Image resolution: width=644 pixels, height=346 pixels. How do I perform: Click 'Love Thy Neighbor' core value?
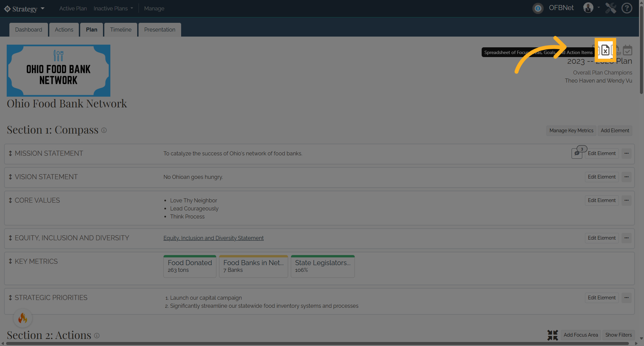point(194,200)
